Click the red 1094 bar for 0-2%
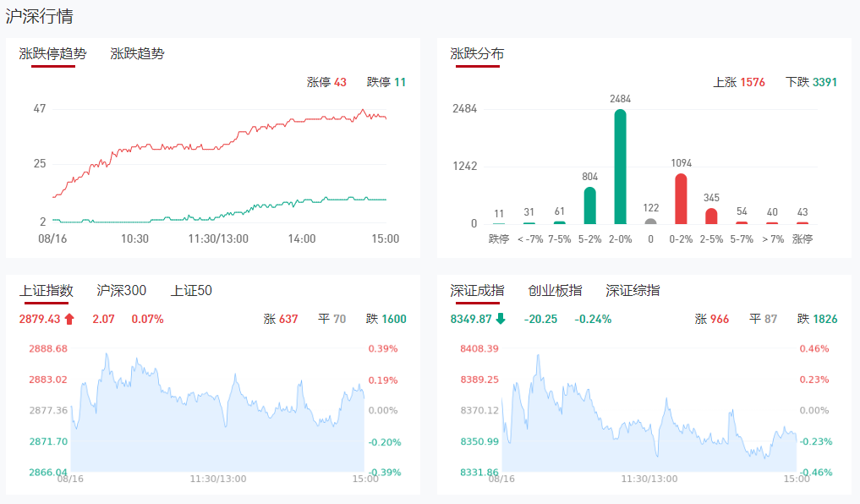The image size is (860, 504). [x=681, y=199]
